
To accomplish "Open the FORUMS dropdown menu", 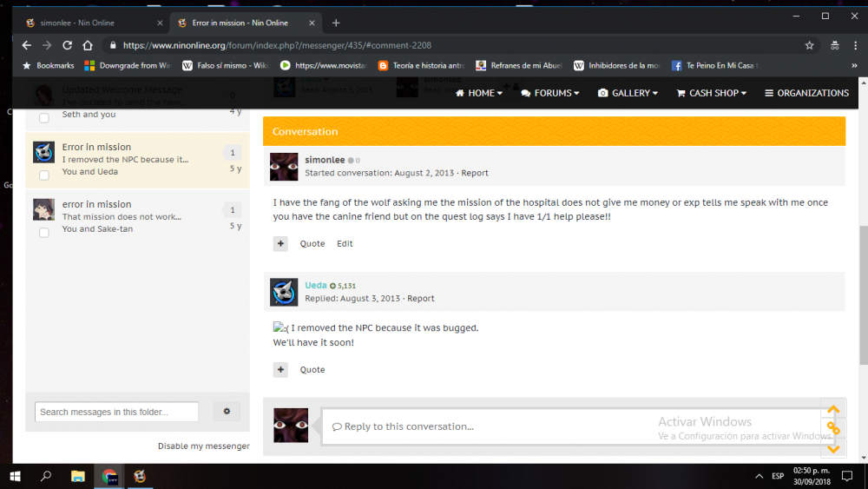I will click(552, 93).
